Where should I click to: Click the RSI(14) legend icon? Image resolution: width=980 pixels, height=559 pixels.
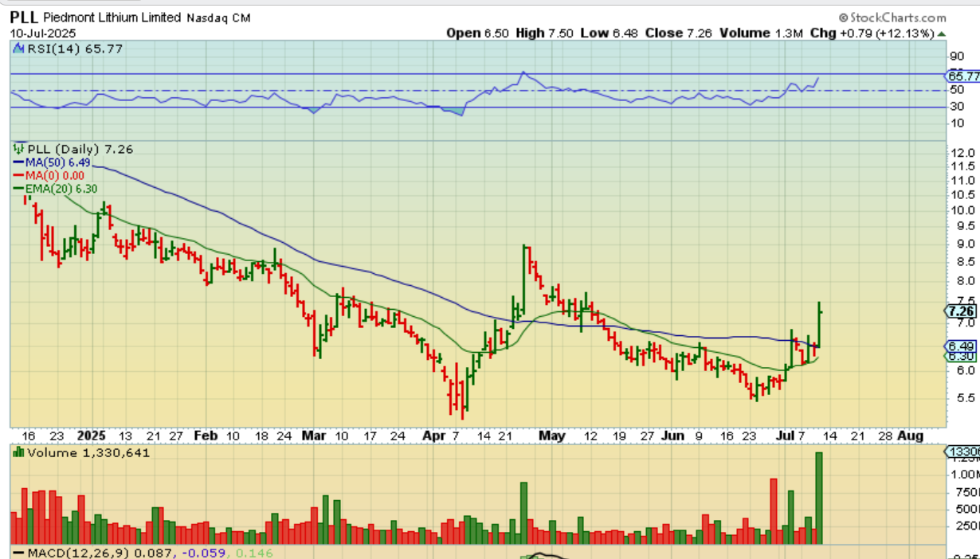click(19, 49)
